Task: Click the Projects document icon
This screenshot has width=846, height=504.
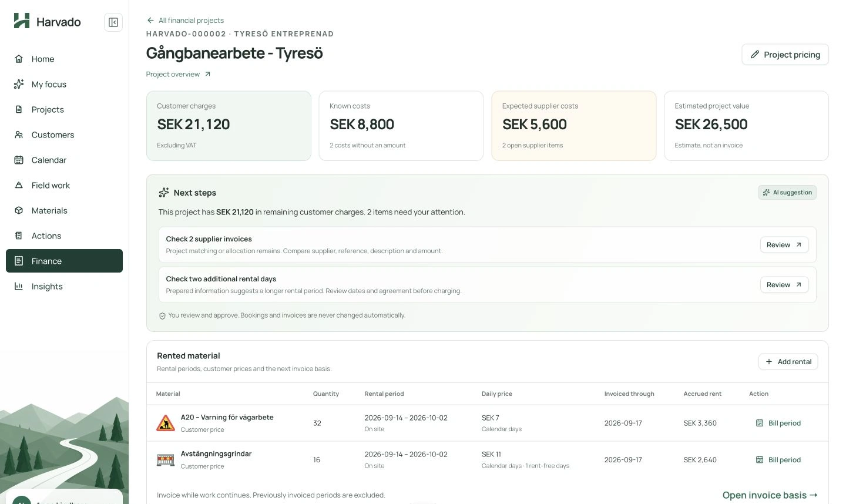Action: coord(19,109)
